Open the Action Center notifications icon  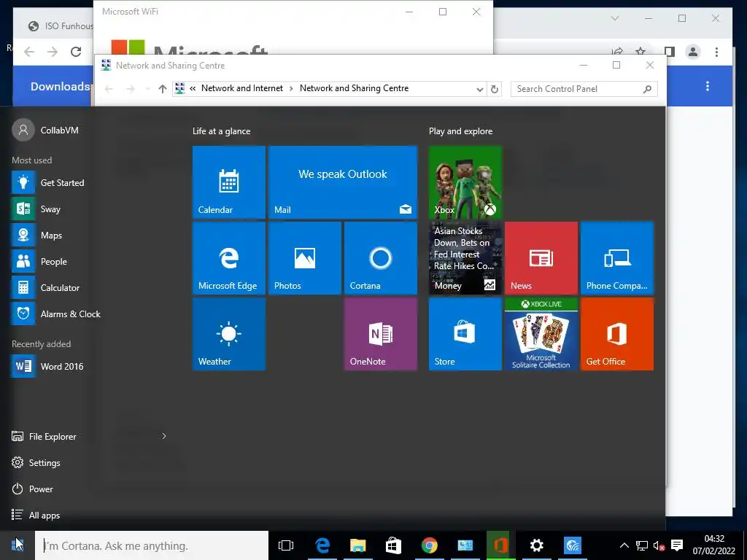677,545
